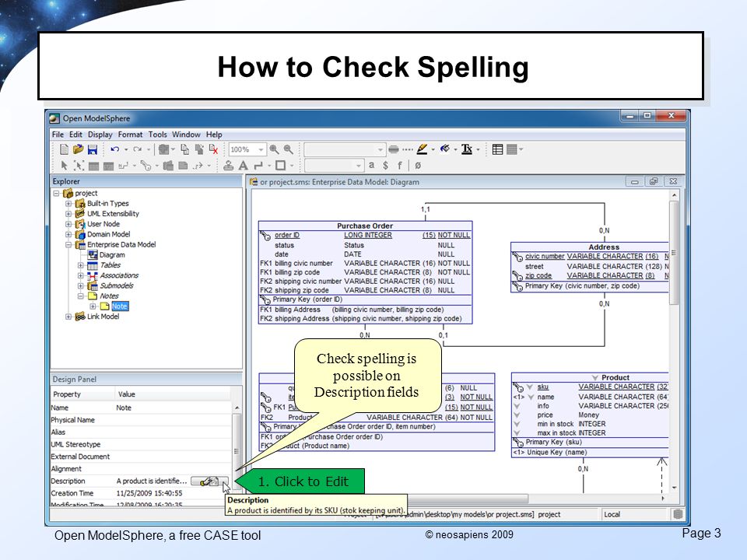747x560 pixels.
Task: Open the fill bucket color tool
Action: point(445,149)
